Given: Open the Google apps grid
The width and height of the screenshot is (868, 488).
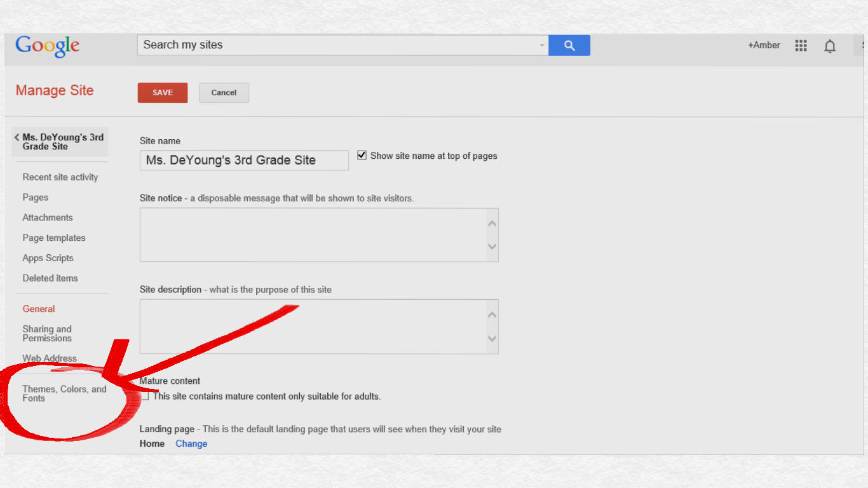Looking at the screenshot, I should tap(801, 45).
